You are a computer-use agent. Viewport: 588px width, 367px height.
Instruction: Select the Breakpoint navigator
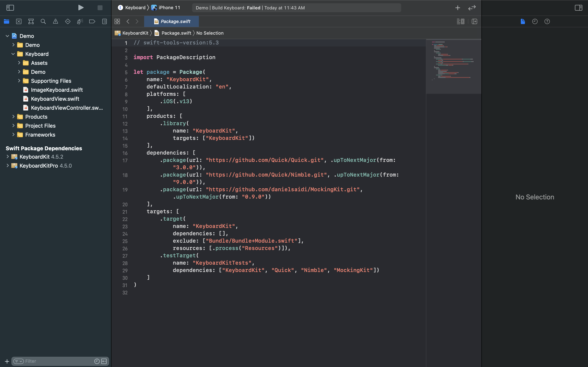click(92, 21)
